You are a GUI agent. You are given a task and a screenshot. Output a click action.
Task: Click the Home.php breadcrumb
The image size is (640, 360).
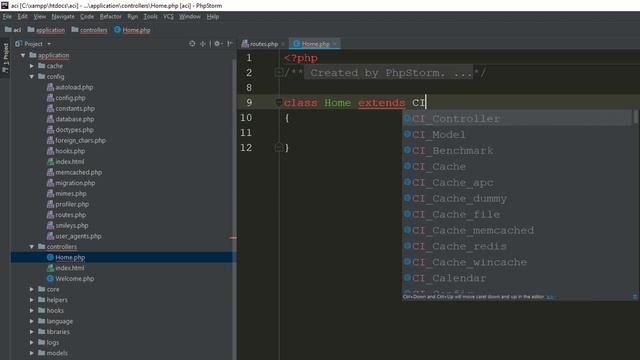(x=132, y=30)
